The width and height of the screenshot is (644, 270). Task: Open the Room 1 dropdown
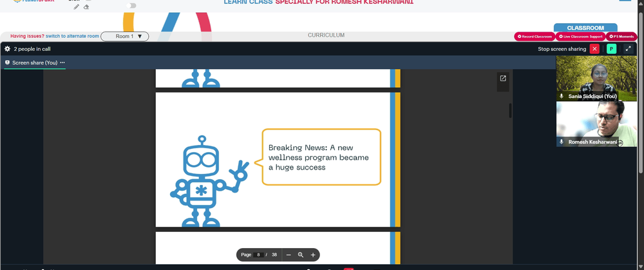click(x=125, y=36)
